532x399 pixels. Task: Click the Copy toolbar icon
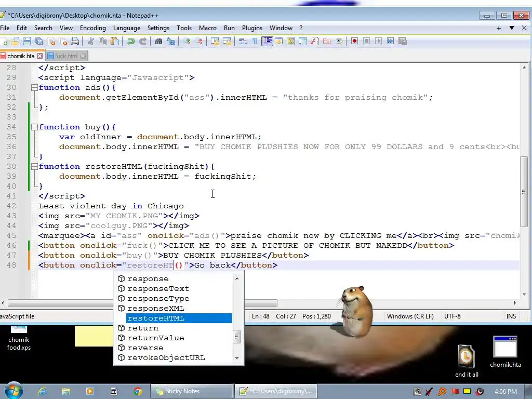[103, 42]
